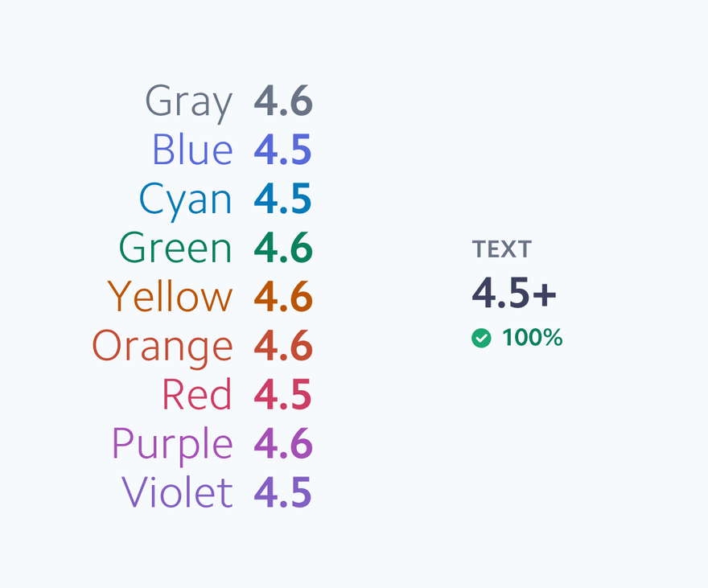Select the Red color label
The height and width of the screenshot is (588, 708).
pyautogui.click(x=197, y=394)
